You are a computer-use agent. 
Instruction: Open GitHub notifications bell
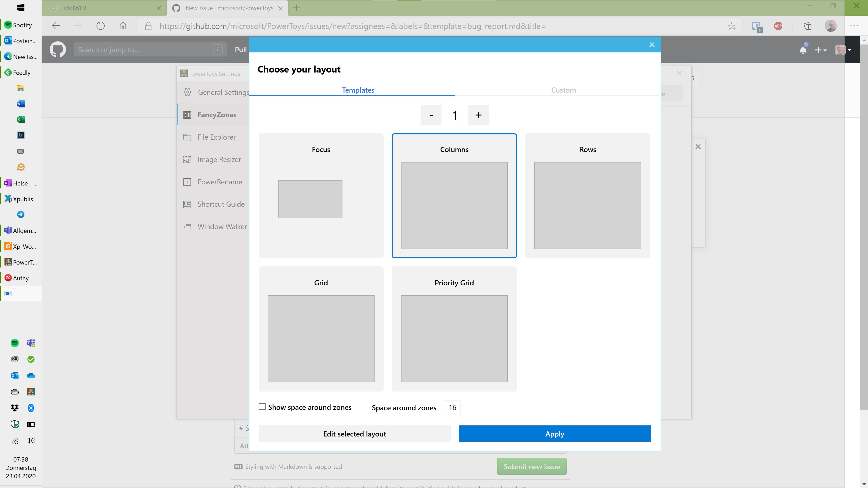coord(803,49)
